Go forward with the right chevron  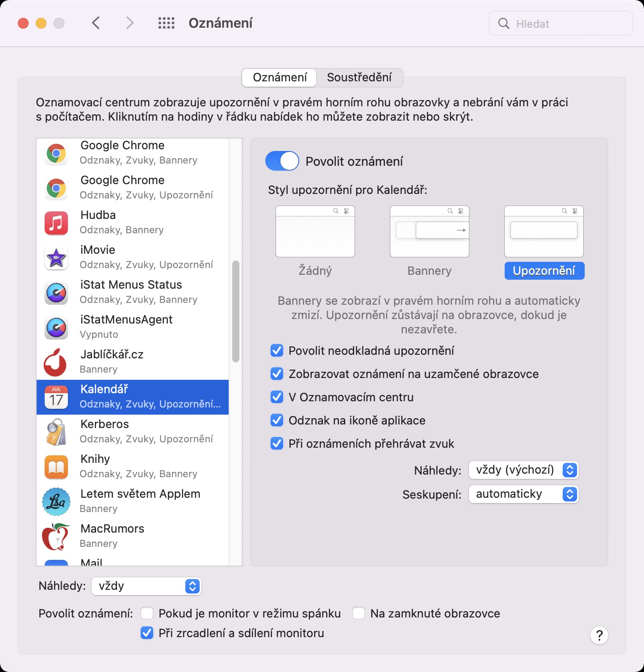[x=130, y=23]
